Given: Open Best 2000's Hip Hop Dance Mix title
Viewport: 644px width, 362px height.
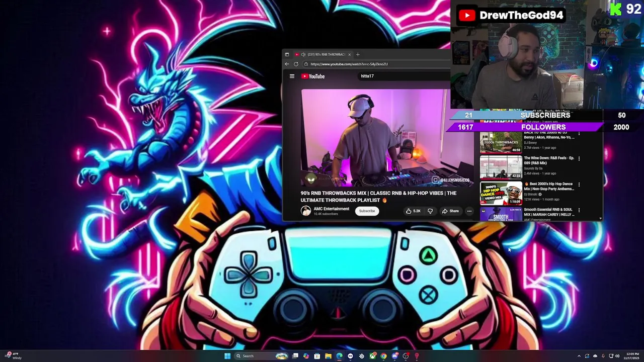Looking at the screenshot, I should 549,186.
